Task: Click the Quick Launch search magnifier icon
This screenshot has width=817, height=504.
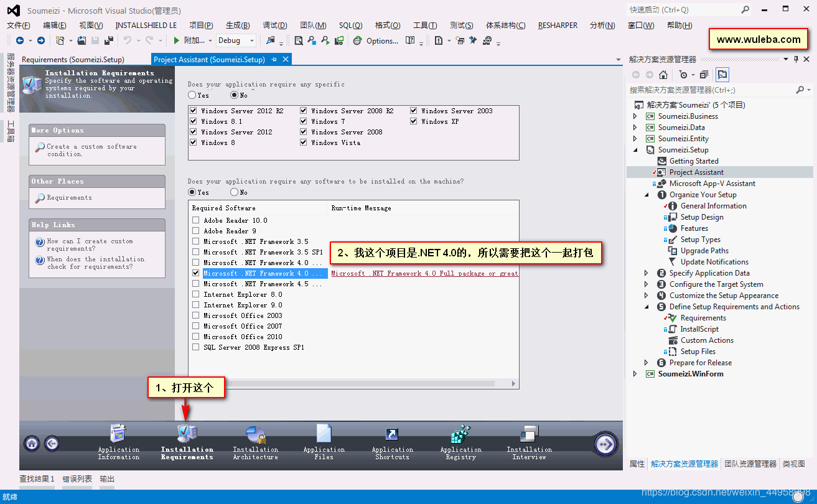Action: 745,10
